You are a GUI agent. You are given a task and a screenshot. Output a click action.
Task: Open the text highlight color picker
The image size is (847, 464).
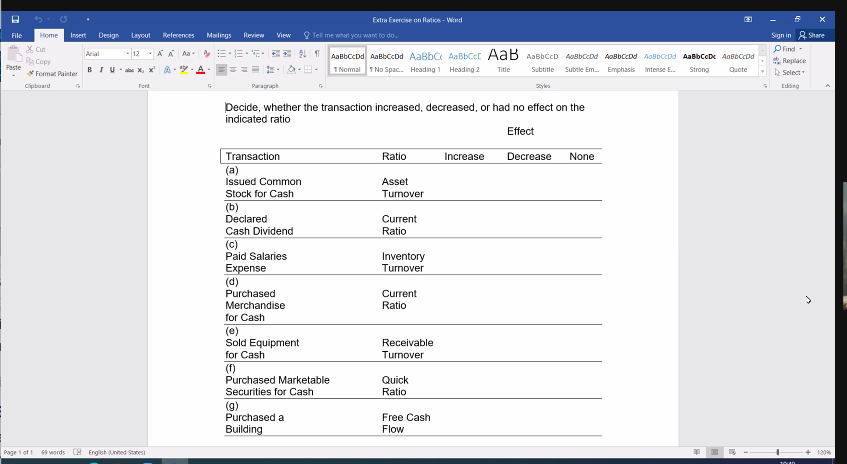192,70
